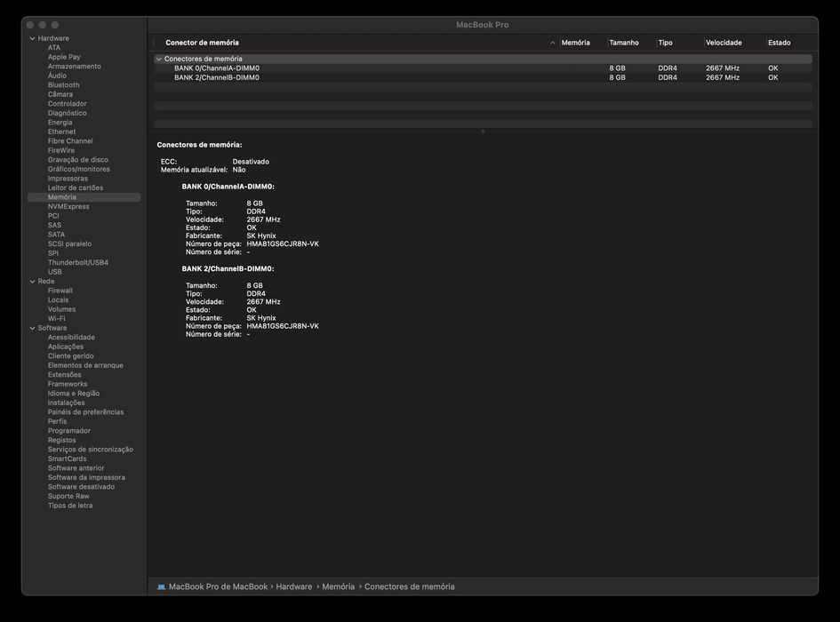840x622 pixels.
Task: Open Fibre Channel in the sidebar
Action: pos(70,141)
